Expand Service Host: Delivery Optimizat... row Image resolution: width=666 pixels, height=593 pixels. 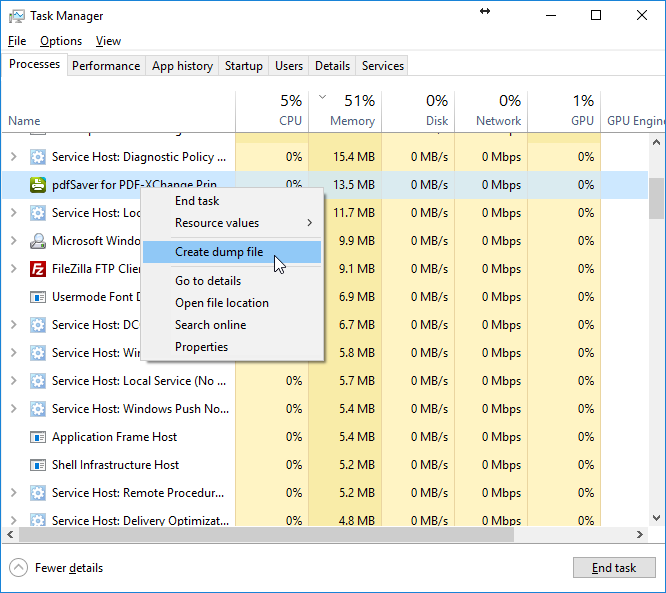point(14,520)
